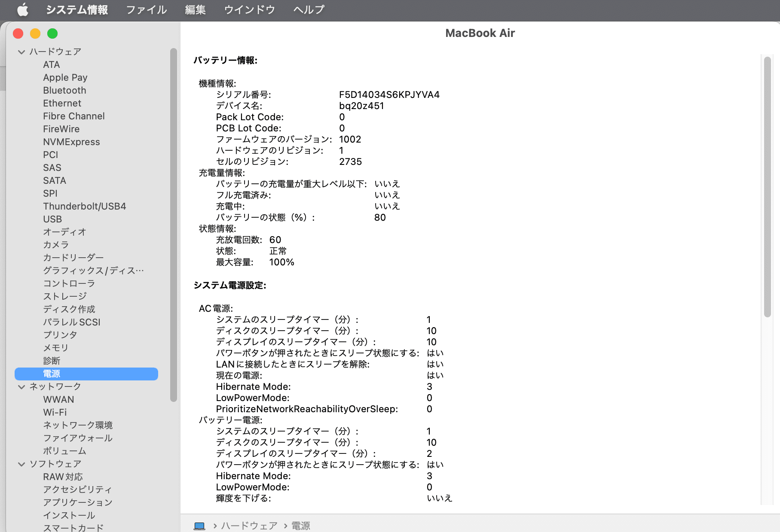Open the 編集 menu
Image resolution: width=780 pixels, height=532 pixels.
click(x=196, y=9)
